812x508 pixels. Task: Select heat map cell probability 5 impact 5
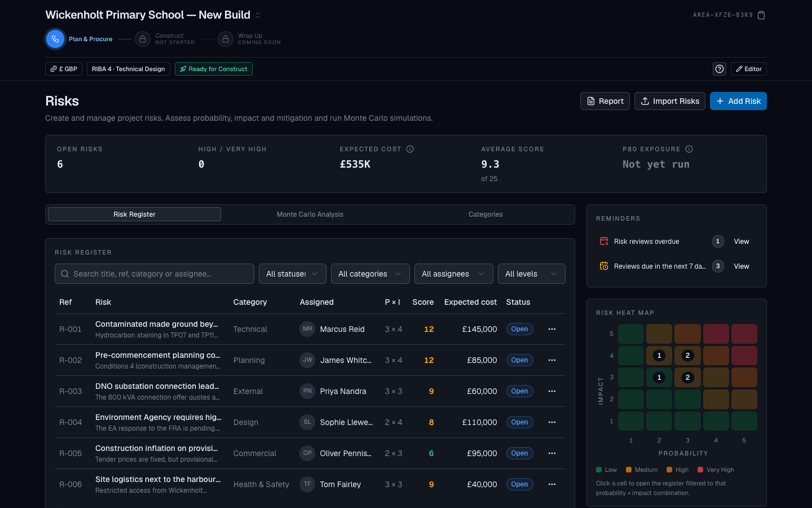(x=744, y=334)
